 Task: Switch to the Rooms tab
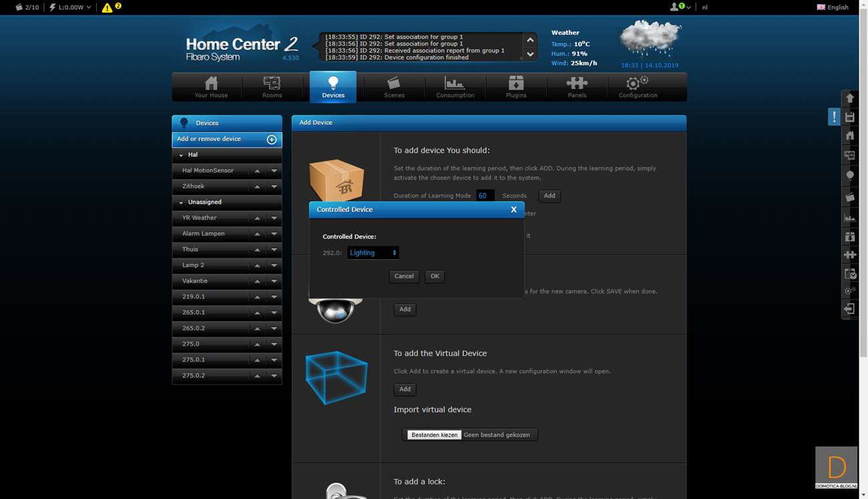(x=272, y=87)
